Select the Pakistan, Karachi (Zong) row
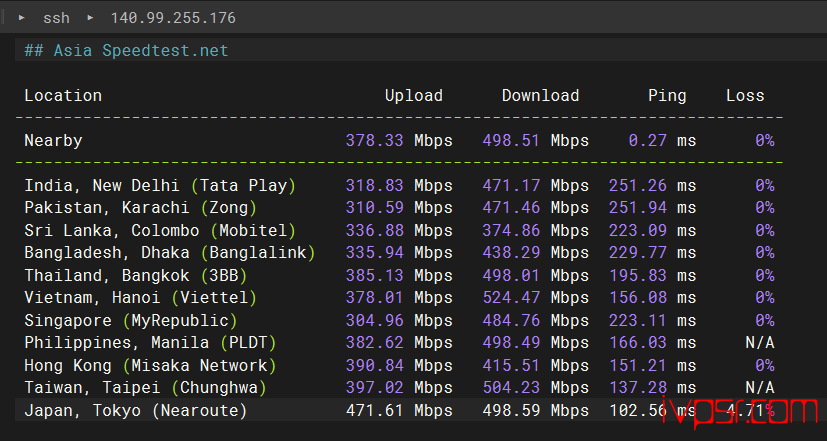Image resolution: width=827 pixels, height=441 pixels. tap(140, 208)
